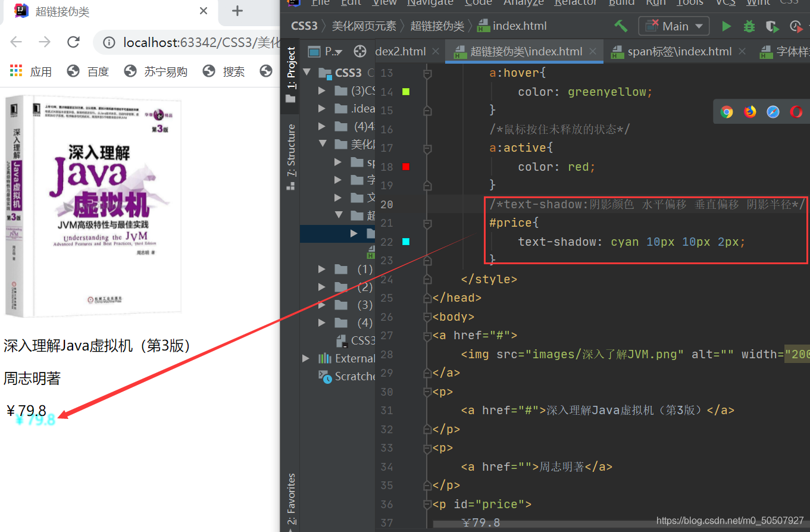Image resolution: width=810 pixels, height=532 pixels.
Task: Open page preview in Safari icon
Action: tap(773, 112)
